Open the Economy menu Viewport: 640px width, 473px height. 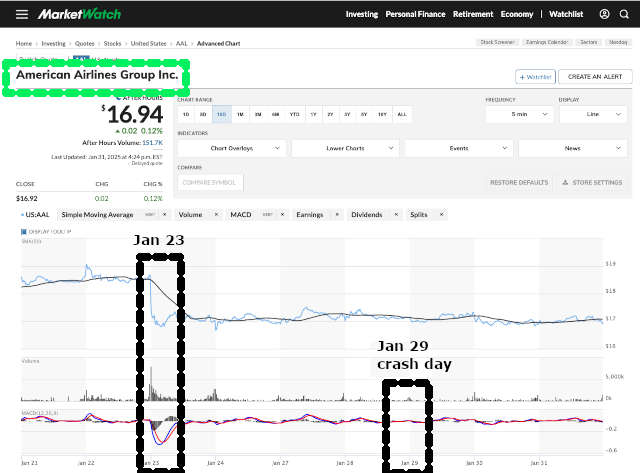click(x=517, y=14)
